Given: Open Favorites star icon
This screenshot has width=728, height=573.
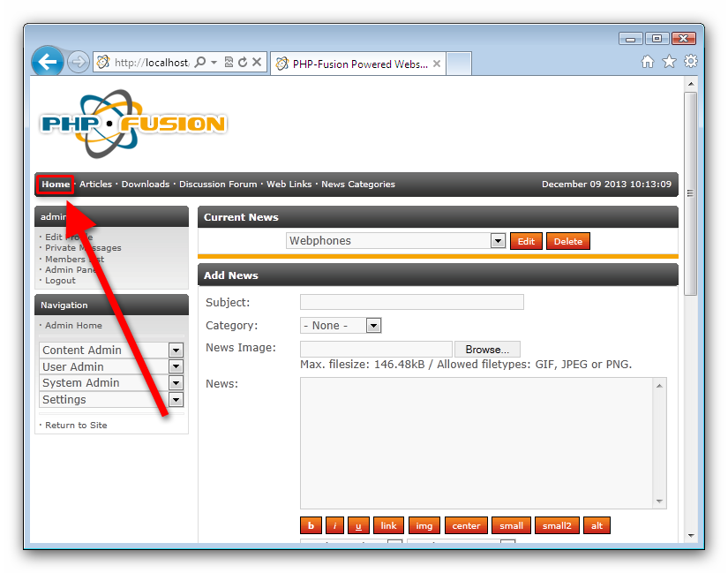Looking at the screenshot, I should (669, 62).
